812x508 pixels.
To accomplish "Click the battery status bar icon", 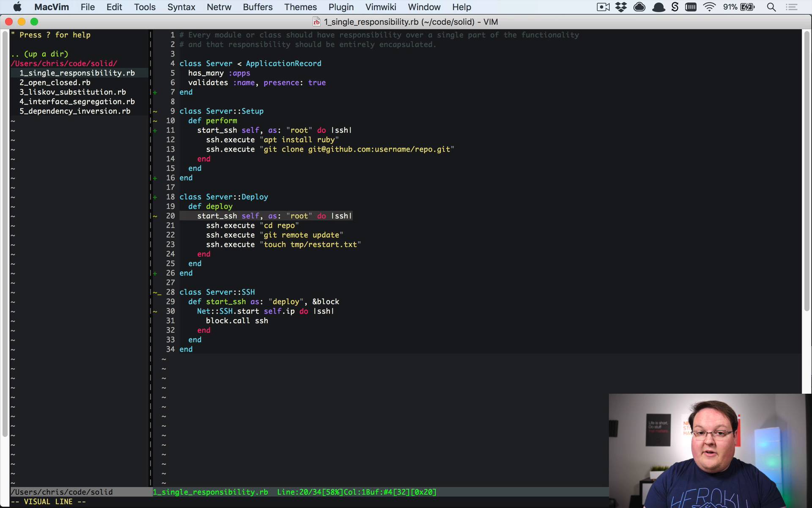I will (x=748, y=7).
